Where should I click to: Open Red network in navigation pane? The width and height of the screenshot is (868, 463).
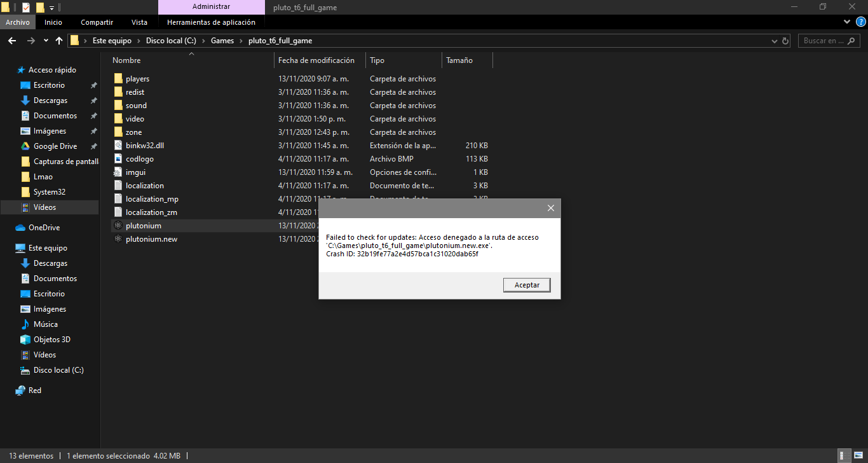(35, 390)
